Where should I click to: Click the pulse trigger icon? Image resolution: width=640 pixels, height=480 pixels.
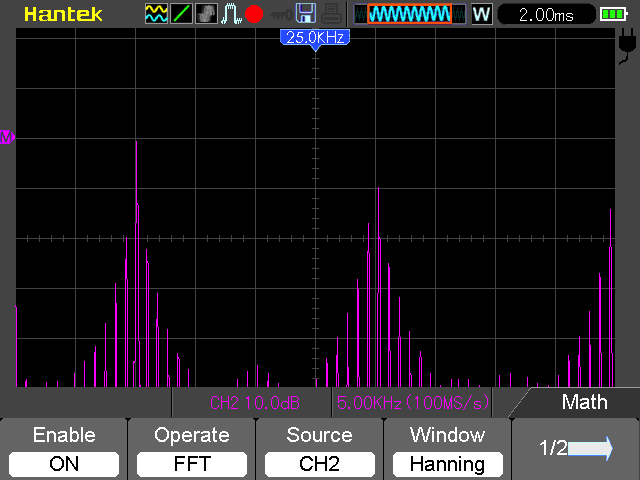pyautogui.click(x=231, y=14)
